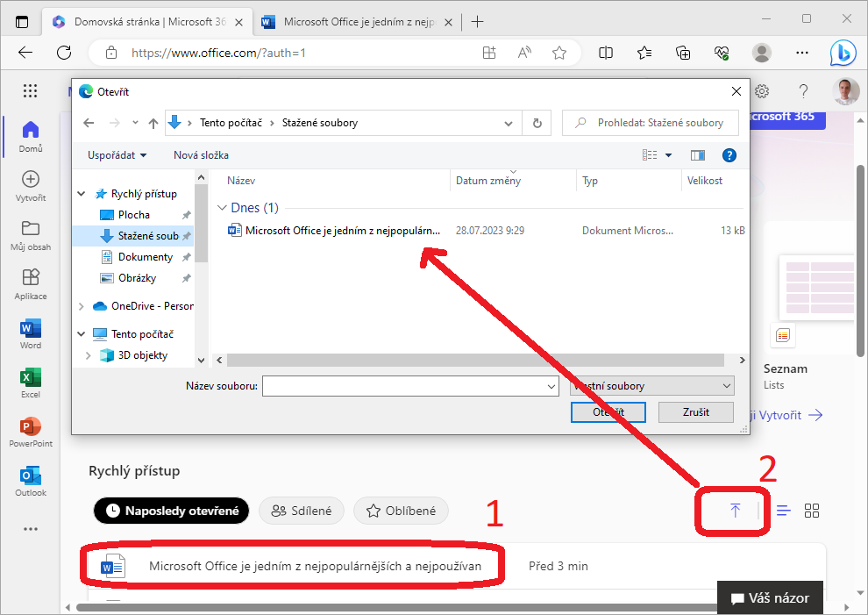Select Plocha in the navigation tree
The width and height of the screenshot is (868, 615).
(x=133, y=214)
